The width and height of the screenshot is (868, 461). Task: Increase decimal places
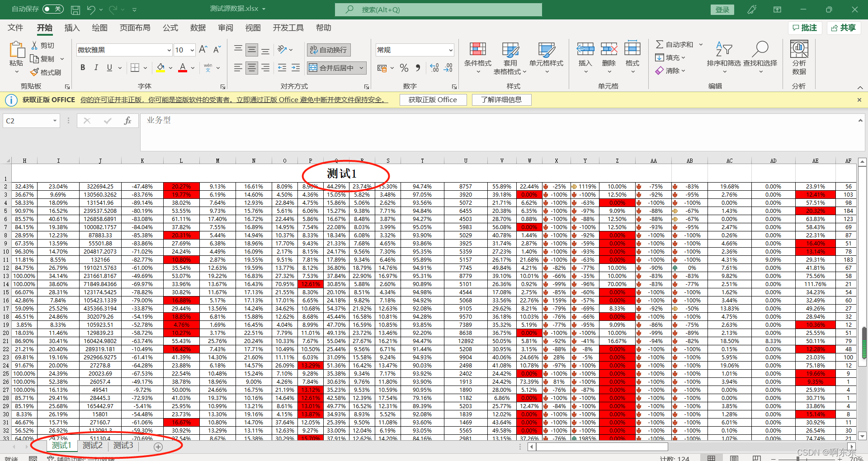(434, 68)
